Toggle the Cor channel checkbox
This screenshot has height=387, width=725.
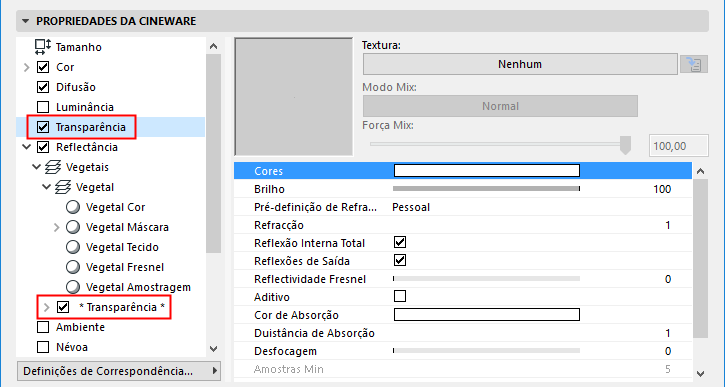click(43, 67)
